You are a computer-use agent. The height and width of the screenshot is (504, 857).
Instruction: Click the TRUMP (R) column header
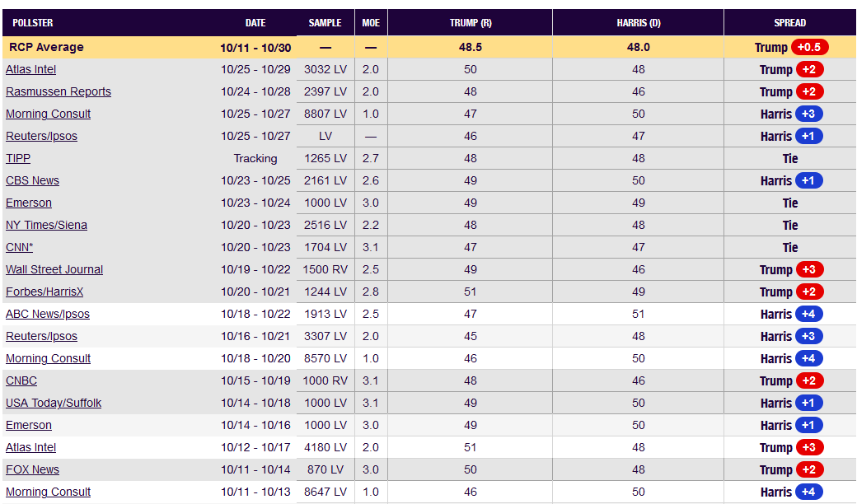470,23
